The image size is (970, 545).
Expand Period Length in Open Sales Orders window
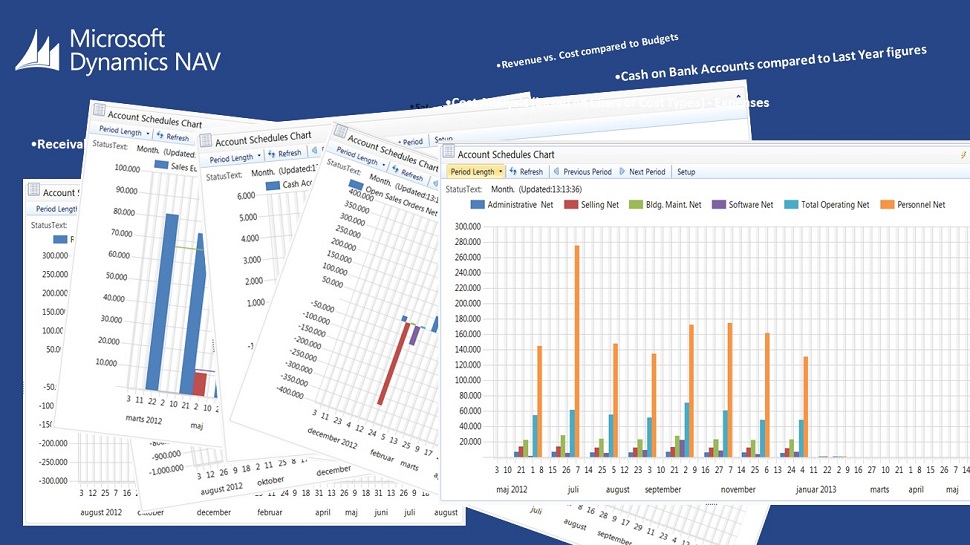click(x=361, y=157)
